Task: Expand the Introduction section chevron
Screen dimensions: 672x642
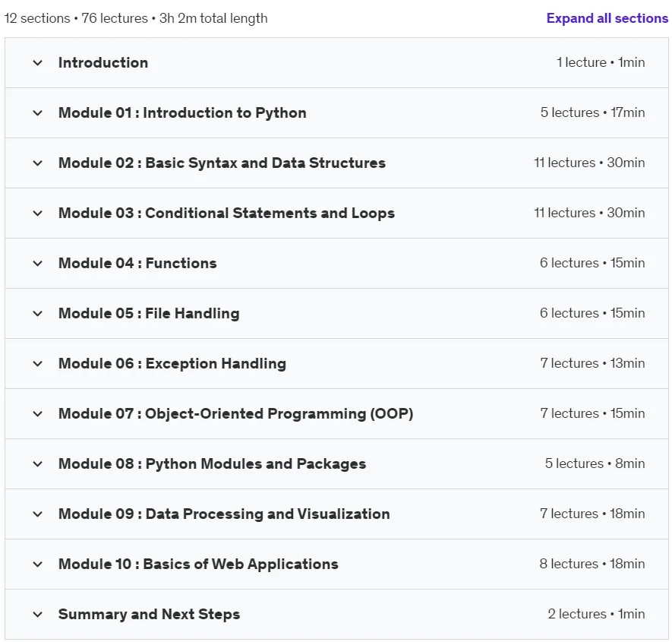Action: [38, 63]
